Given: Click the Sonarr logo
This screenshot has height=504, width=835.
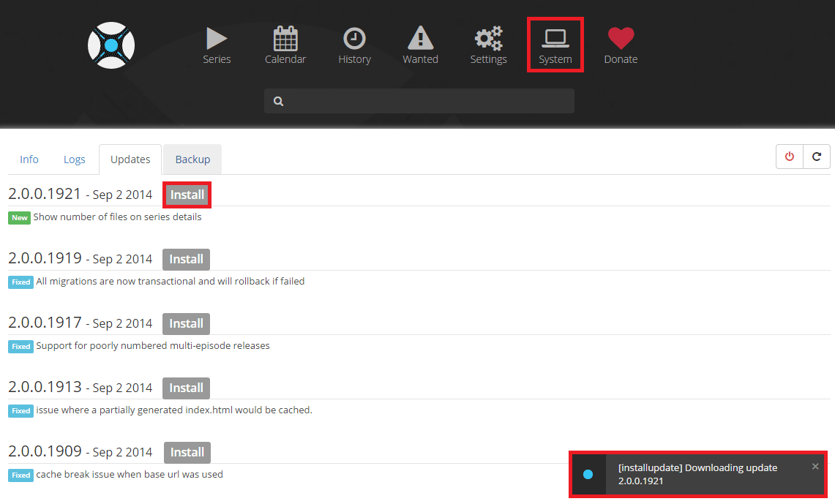Looking at the screenshot, I should [111, 45].
